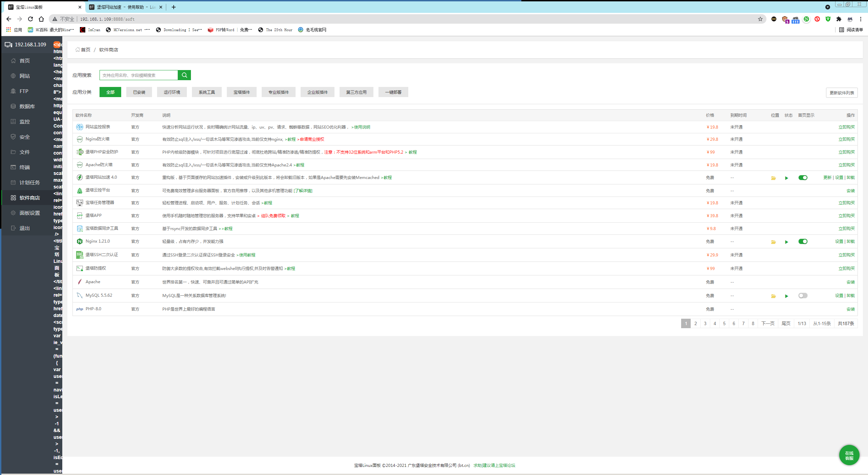This screenshot has width=868, height=475.
Task: Click 设置 for MySQL 5.5.62
Action: click(x=839, y=296)
